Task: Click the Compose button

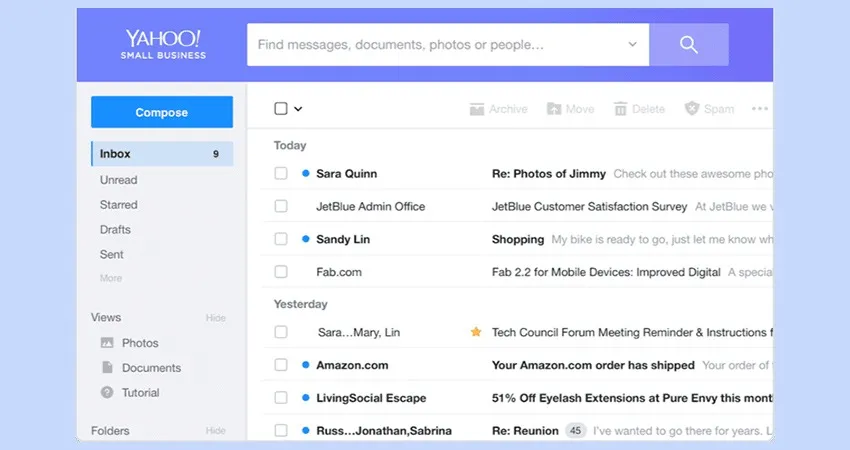Action: [x=162, y=112]
